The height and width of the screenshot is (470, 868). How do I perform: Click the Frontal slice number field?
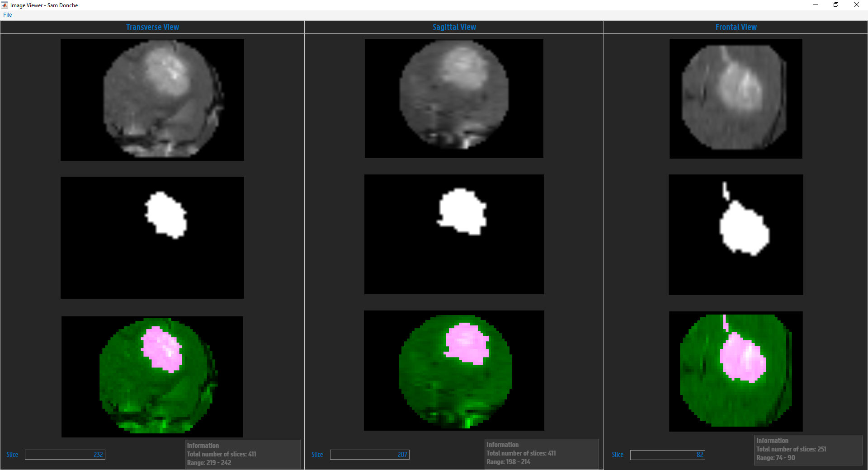pos(668,455)
